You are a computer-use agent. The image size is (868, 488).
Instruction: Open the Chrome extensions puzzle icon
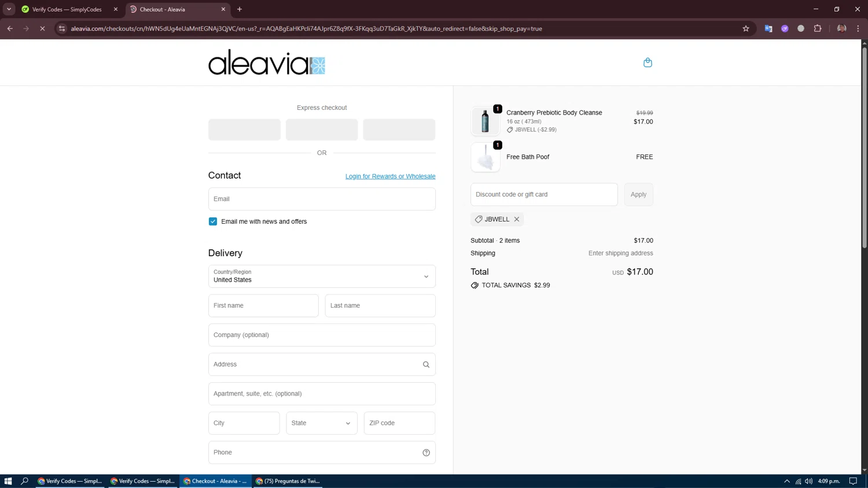click(x=818, y=28)
